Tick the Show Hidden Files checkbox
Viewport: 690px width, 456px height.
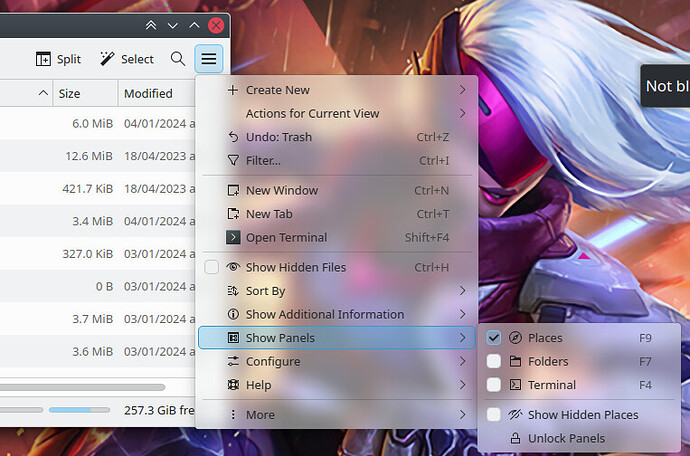(212, 267)
